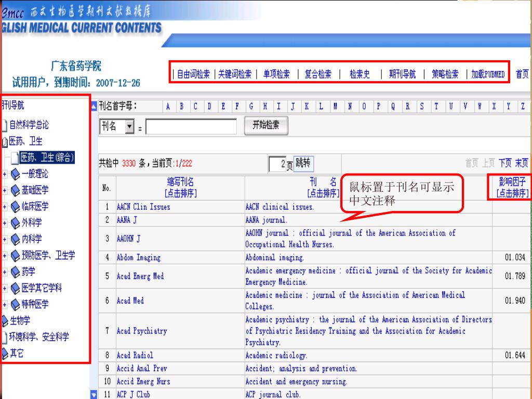Click book icon beside 特种医学
Screen dimensions: 532x399
(15, 304)
